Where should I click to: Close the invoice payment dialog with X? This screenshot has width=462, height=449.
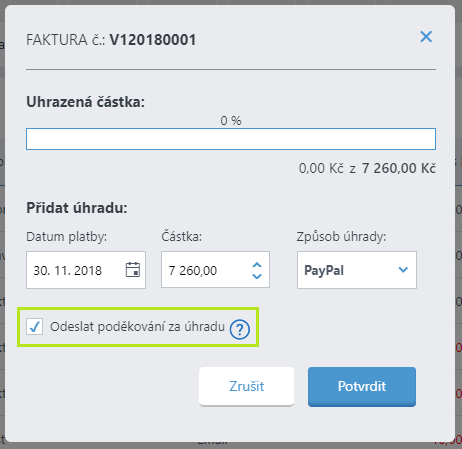click(x=426, y=37)
